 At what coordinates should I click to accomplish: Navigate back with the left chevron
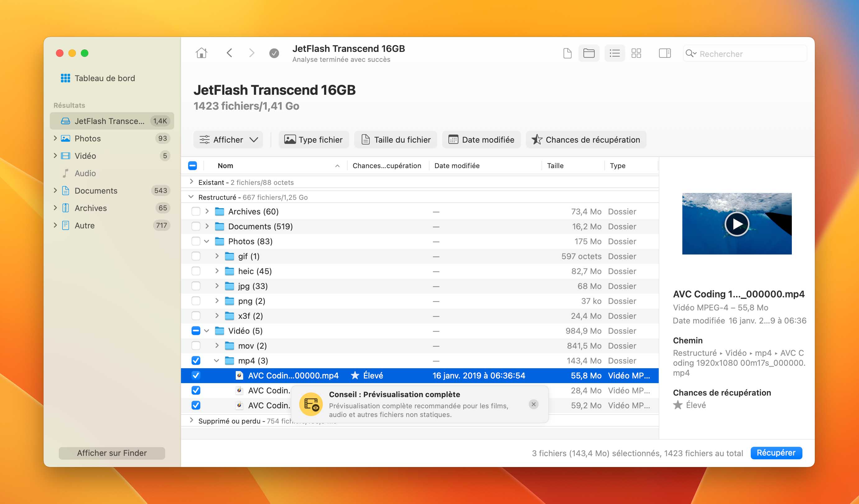(230, 53)
